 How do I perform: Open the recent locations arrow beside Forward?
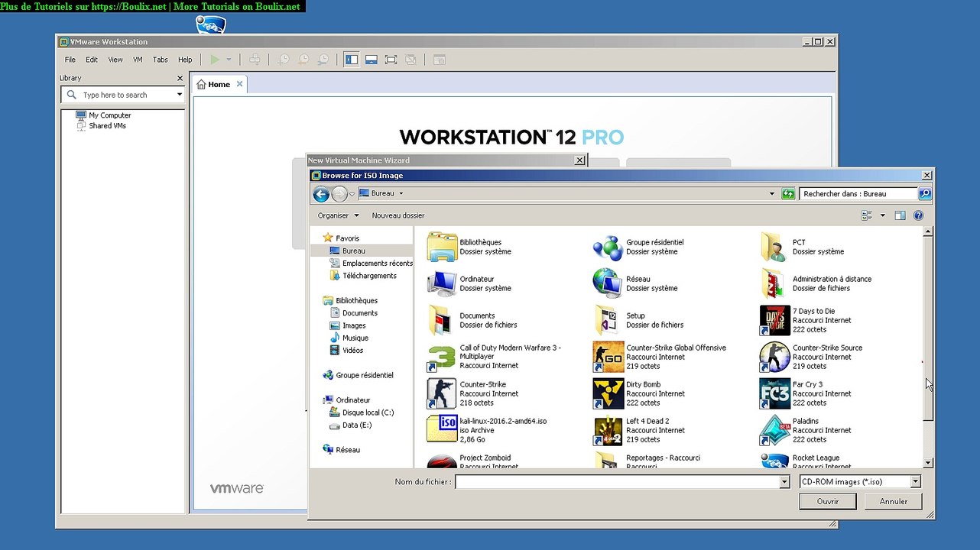point(352,195)
